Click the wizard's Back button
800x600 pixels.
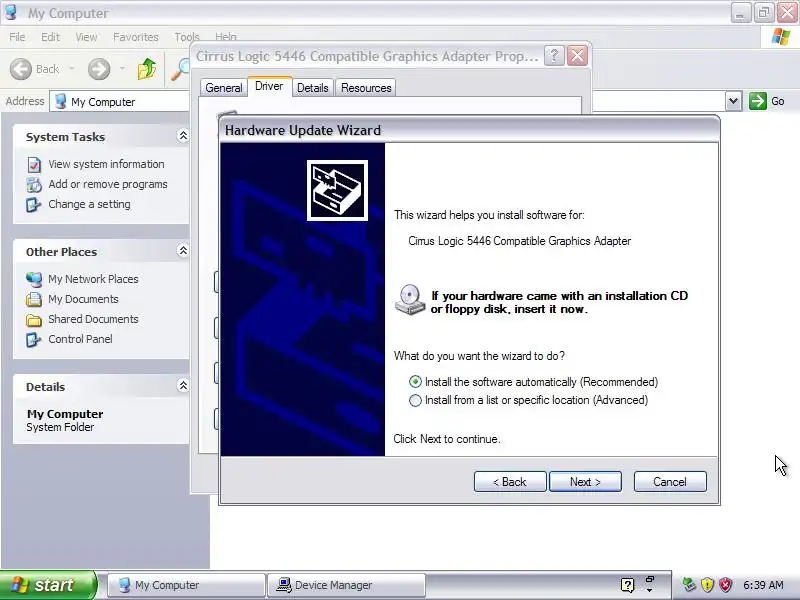coord(510,482)
